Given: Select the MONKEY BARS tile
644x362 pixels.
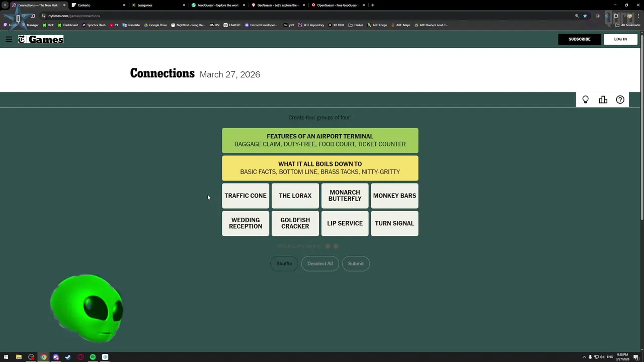Looking at the screenshot, I should point(394,196).
